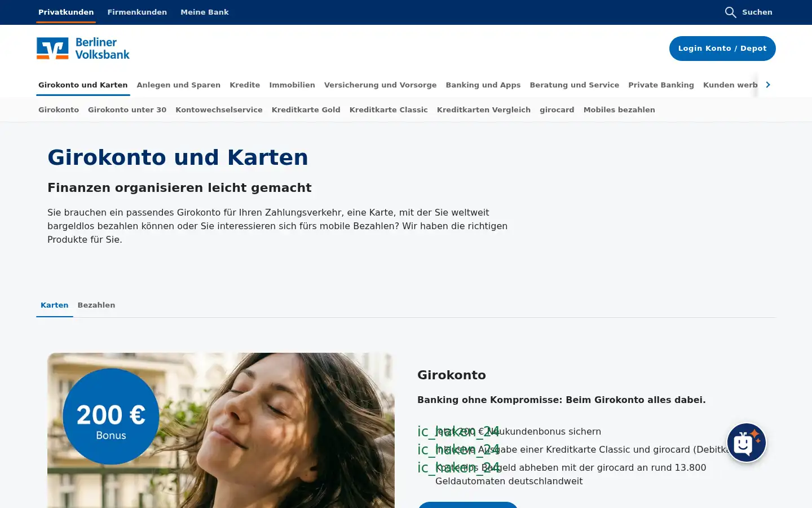
Task: Click Suchen text in top bar
Action: [757, 12]
